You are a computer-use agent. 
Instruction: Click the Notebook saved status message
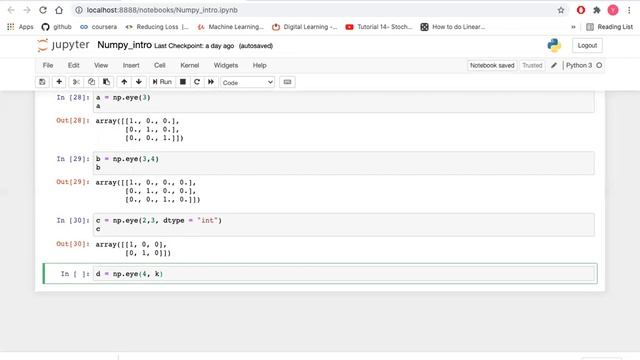pyautogui.click(x=492, y=65)
